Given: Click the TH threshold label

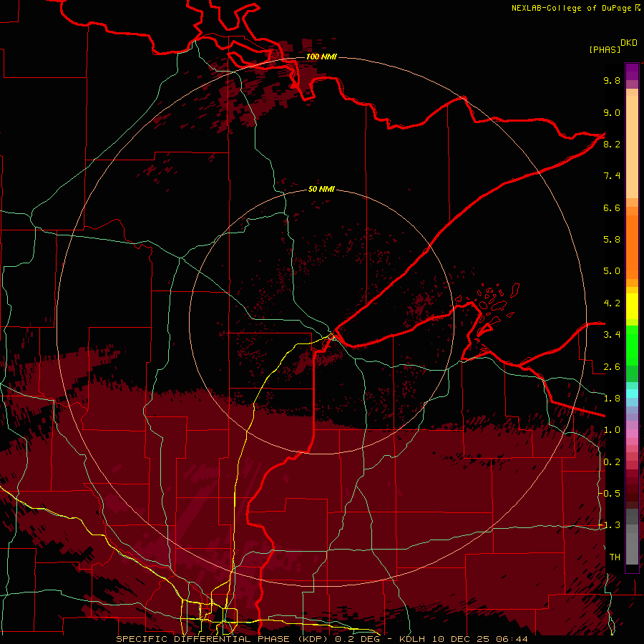Looking at the screenshot, I should coord(615,557).
